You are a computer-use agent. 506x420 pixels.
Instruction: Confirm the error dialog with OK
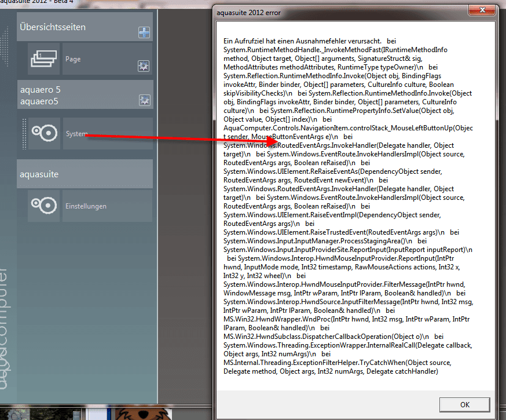pyautogui.click(x=465, y=404)
